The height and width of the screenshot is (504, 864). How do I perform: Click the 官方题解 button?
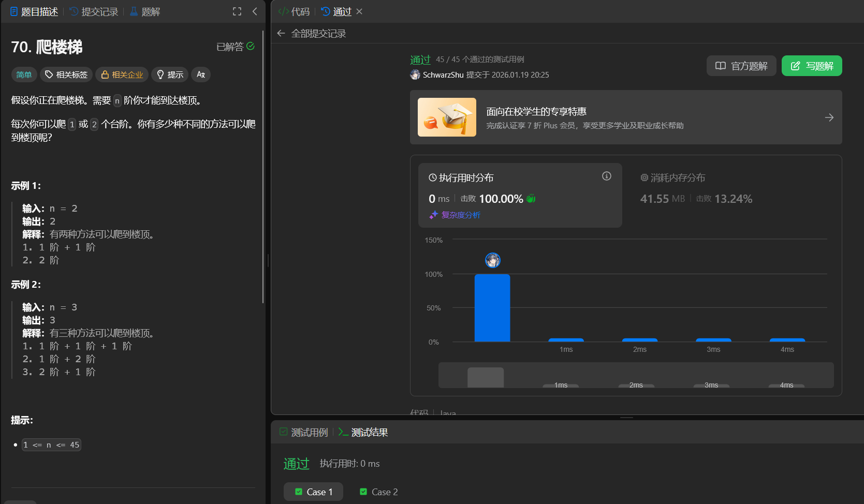pyautogui.click(x=741, y=66)
